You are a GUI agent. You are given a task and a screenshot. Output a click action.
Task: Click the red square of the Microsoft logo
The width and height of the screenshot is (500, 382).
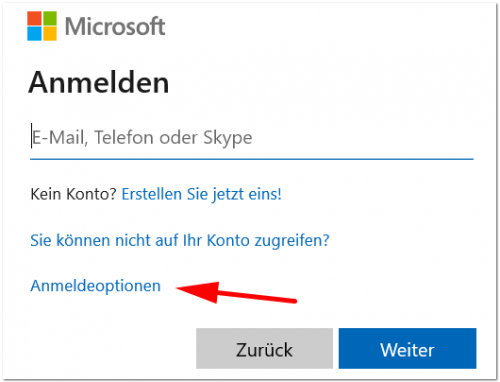click(x=34, y=18)
